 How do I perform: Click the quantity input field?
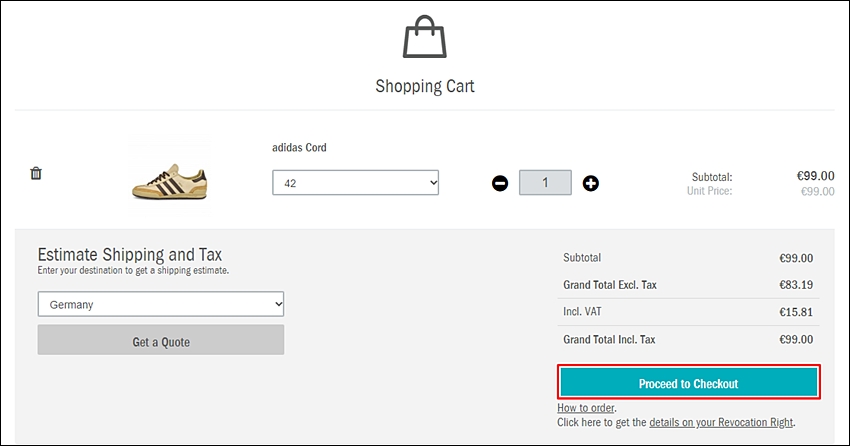click(545, 183)
